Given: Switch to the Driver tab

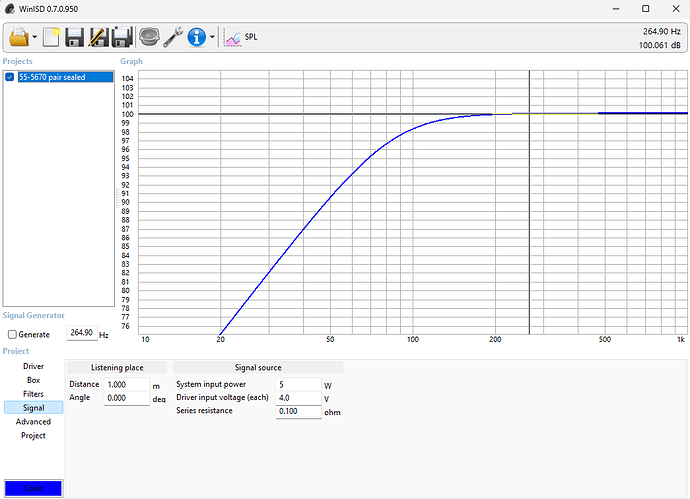Looking at the screenshot, I should click(33, 366).
